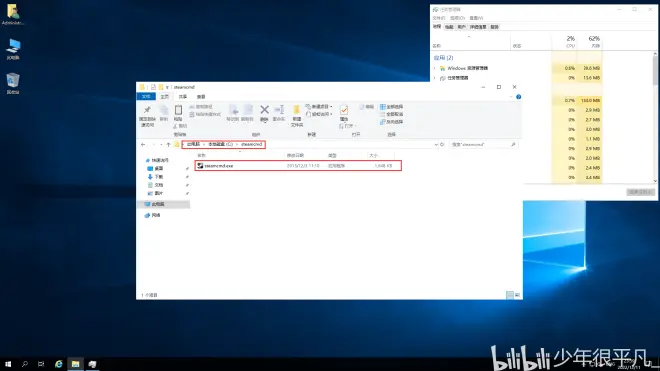660x371 pixels.
Task: Click the Back navigation arrow
Action: [x=143, y=144]
